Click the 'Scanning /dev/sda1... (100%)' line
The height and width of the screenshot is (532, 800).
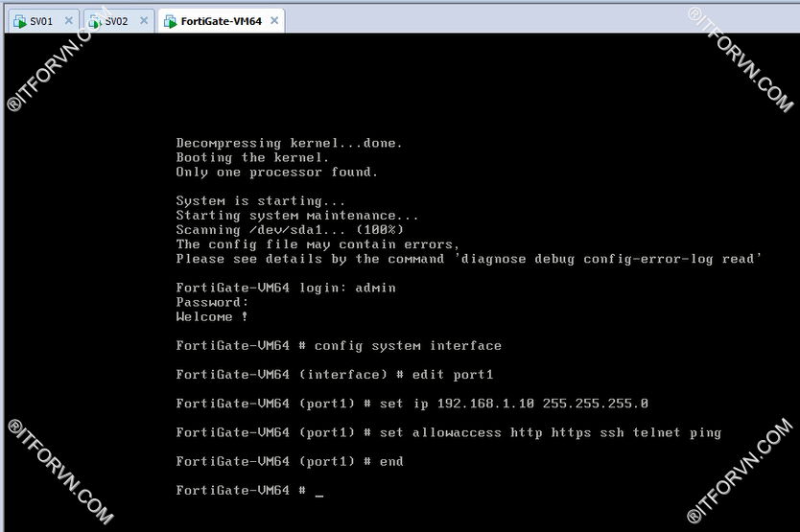(x=290, y=230)
